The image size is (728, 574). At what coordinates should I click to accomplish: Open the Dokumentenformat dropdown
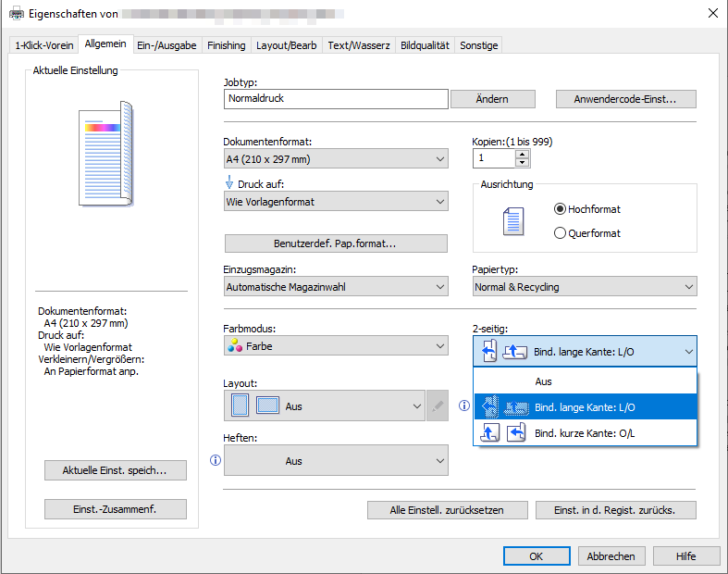coord(335,159)
